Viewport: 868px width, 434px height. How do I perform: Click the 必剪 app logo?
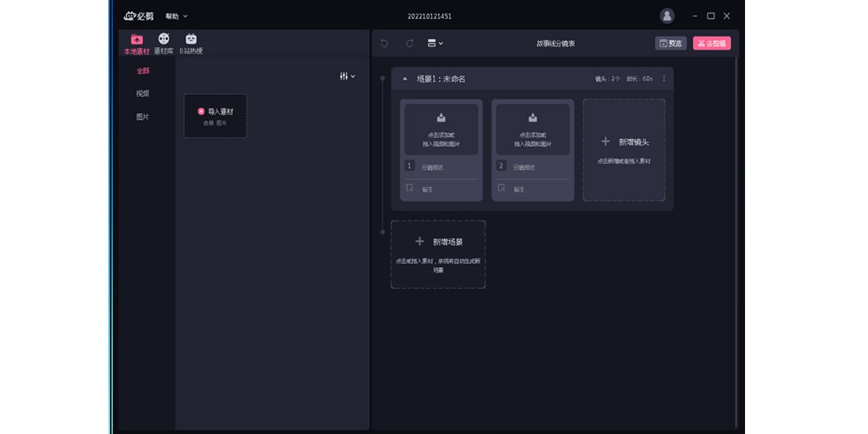pos(138,16)
